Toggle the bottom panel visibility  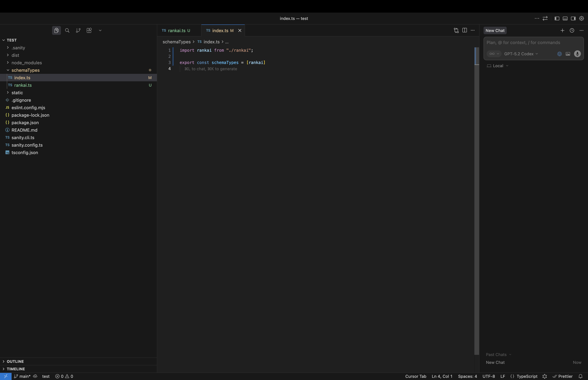[565, 18]
